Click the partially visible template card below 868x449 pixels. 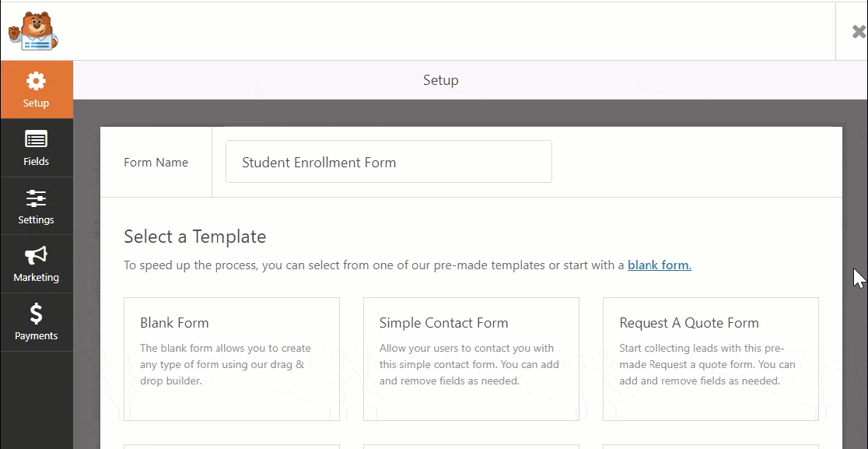[231, 446]
